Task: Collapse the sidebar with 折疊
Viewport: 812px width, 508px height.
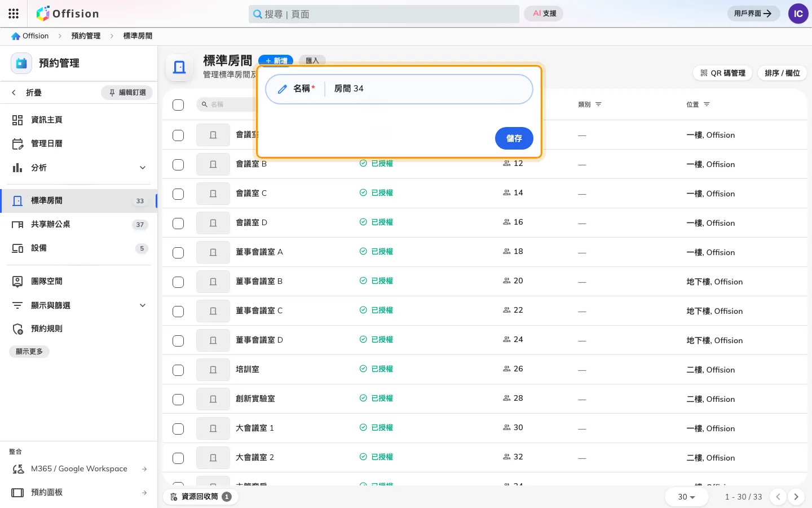Action: 27,93
